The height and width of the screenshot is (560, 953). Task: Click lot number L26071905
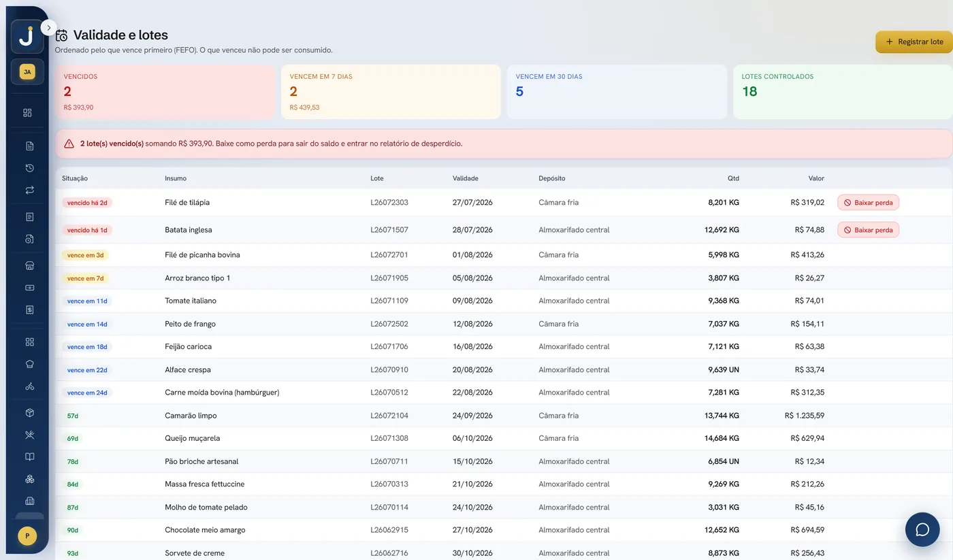(x=389, y=278)
